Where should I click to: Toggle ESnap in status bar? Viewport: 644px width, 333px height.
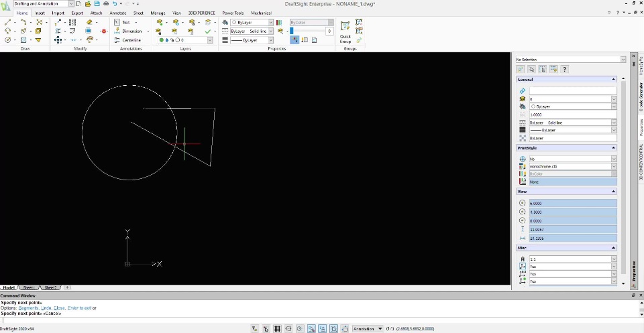(311, 328)
